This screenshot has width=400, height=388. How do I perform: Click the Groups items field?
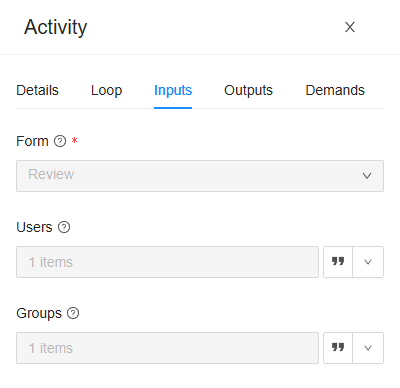(x=167, y=348)
